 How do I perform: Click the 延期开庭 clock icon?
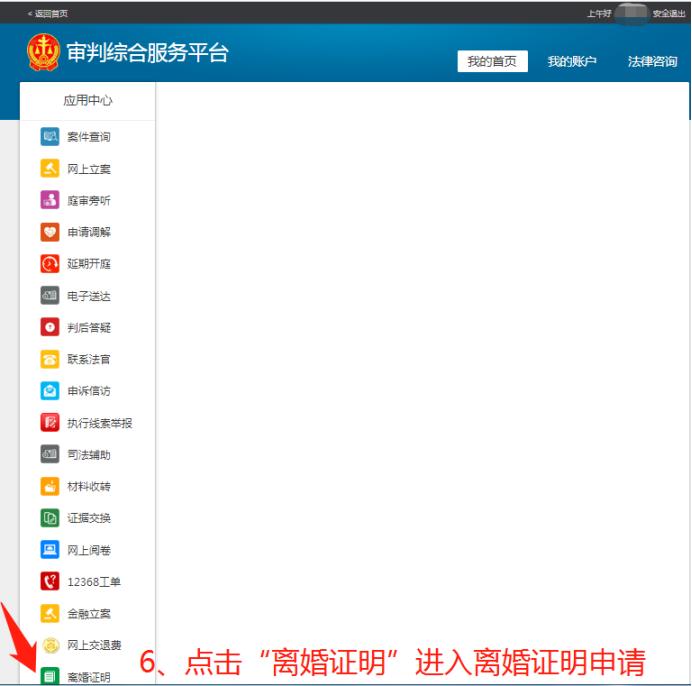click(x=50, y=264)
